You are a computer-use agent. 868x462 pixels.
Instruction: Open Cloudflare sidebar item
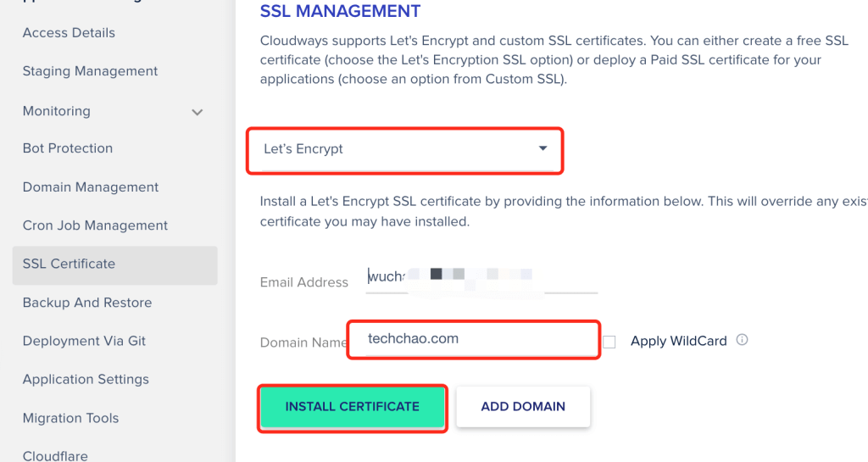coord(55,456)
